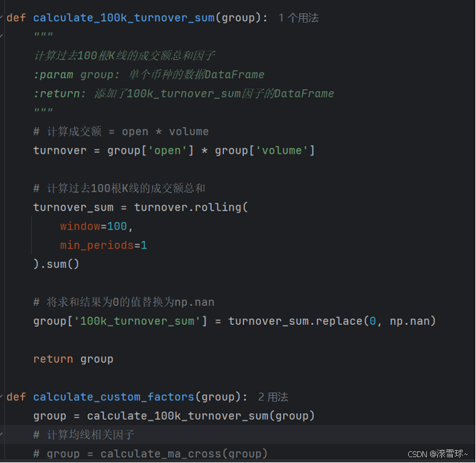The height and width of the screenshot is (463, 476).
Task: Click the 'min_periods' keyword argument
Action: pyautogui.click(x=97, y=245)
